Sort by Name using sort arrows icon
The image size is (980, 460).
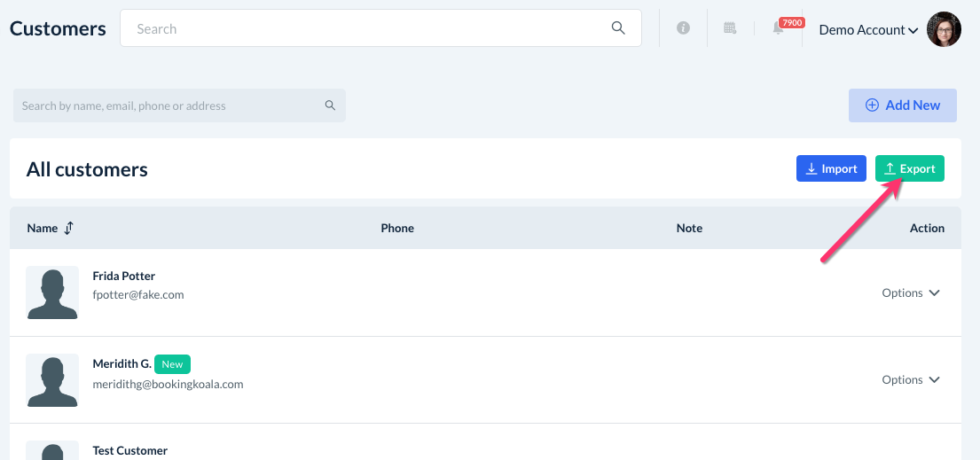click(69, 228)
